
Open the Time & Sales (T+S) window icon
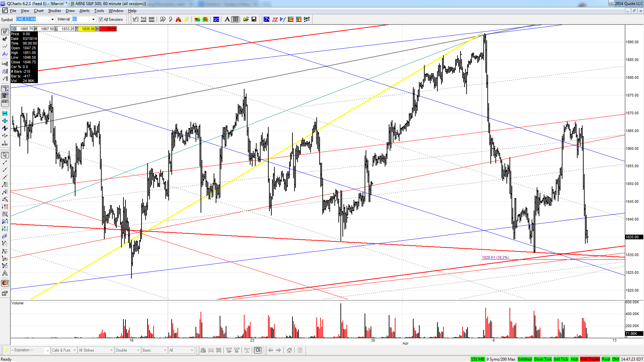pyautogui.click(x=144, y=19)
